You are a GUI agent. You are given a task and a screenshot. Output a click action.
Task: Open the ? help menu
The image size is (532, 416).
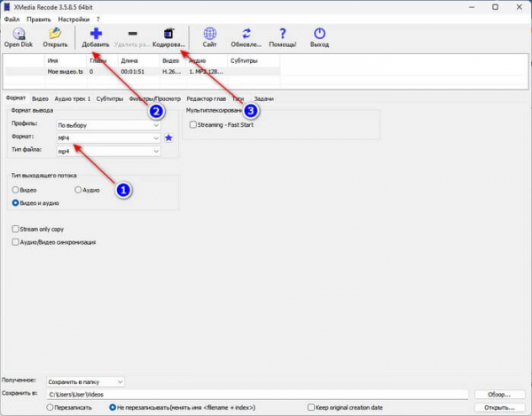(98, 20)
